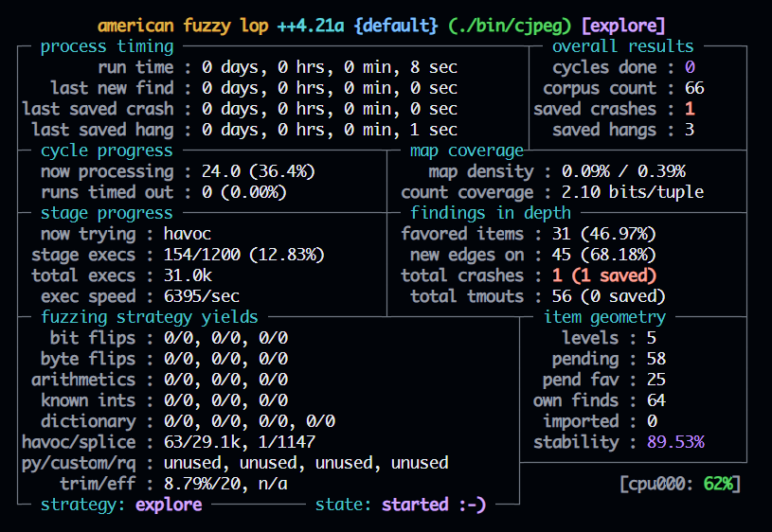772x532 pixels.
Task: Click the 'last saved crash' row label
Action: click(98, 109)
